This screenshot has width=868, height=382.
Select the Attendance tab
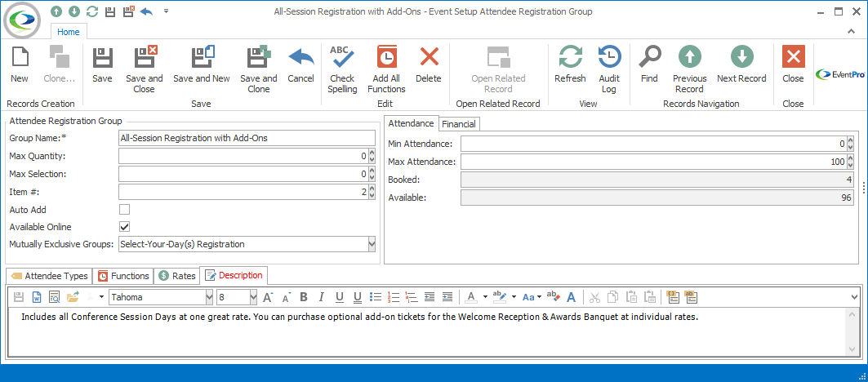411,123
